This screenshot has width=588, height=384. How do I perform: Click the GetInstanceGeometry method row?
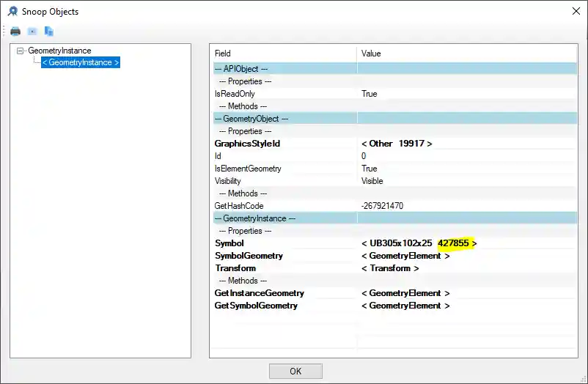(x=259, y=293)
